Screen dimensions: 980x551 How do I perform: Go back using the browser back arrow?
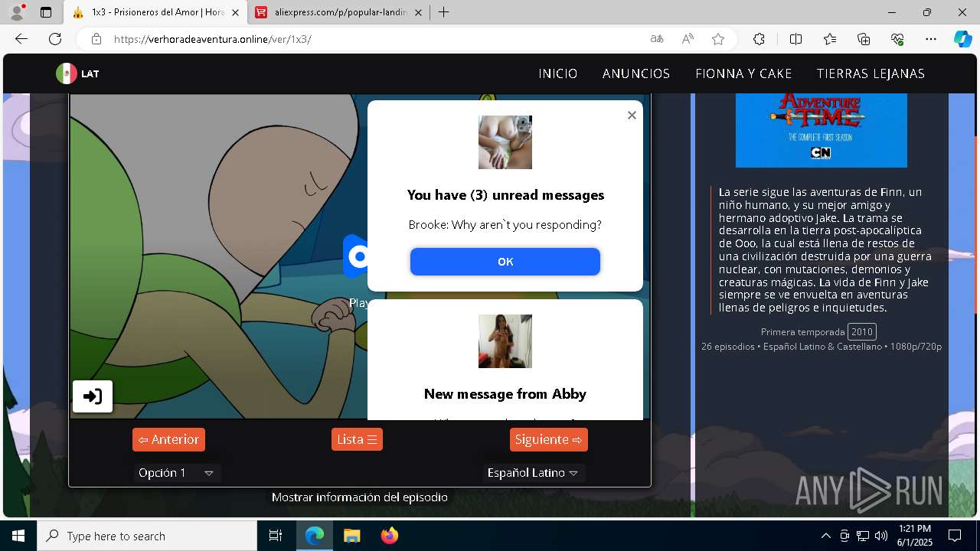21,39
